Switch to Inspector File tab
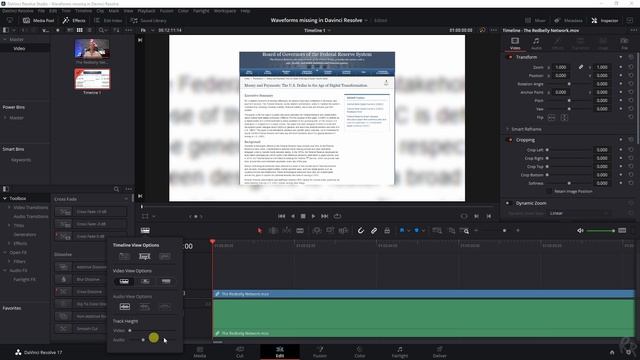The width and height of the screenshot is (640, 360). [x=624, y=43]
